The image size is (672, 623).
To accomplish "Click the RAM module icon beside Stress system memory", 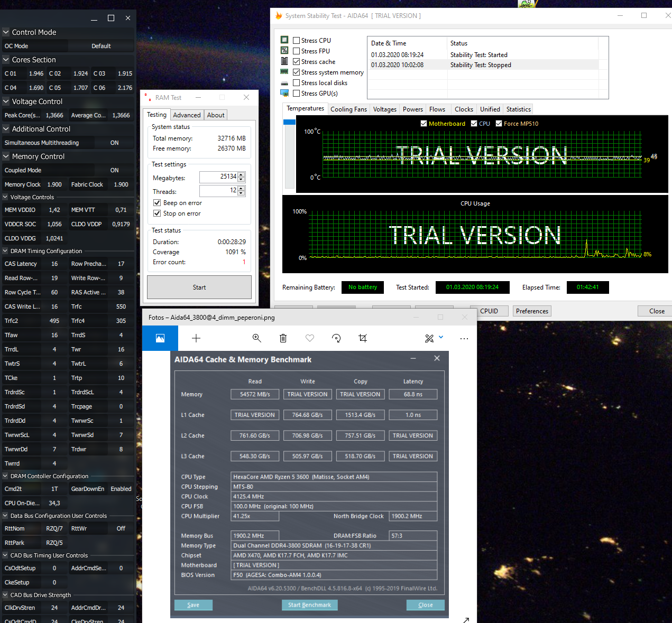I will (x=284, y=72).
